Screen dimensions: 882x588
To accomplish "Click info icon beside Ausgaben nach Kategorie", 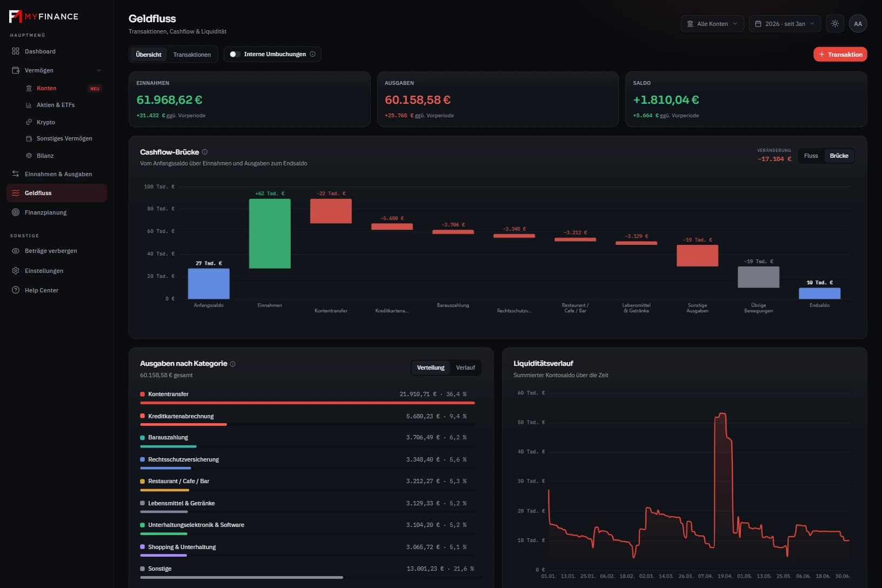I will click(x=233, y=364).
